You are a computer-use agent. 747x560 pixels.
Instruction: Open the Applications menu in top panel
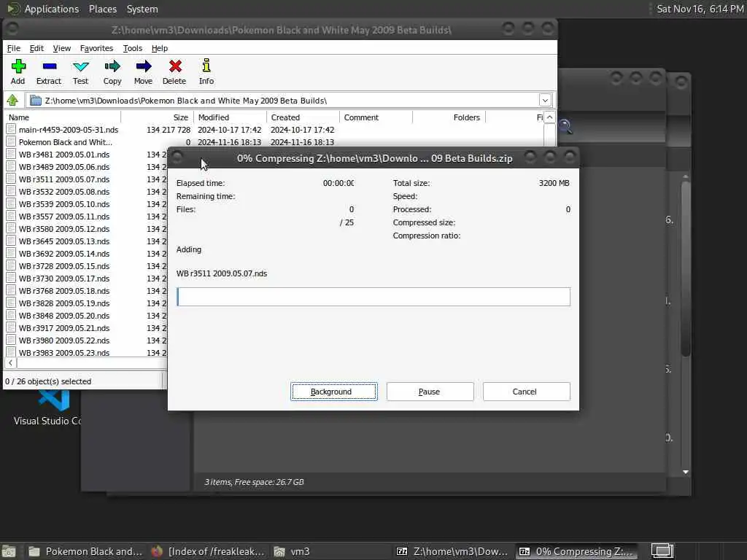[52, 9]
